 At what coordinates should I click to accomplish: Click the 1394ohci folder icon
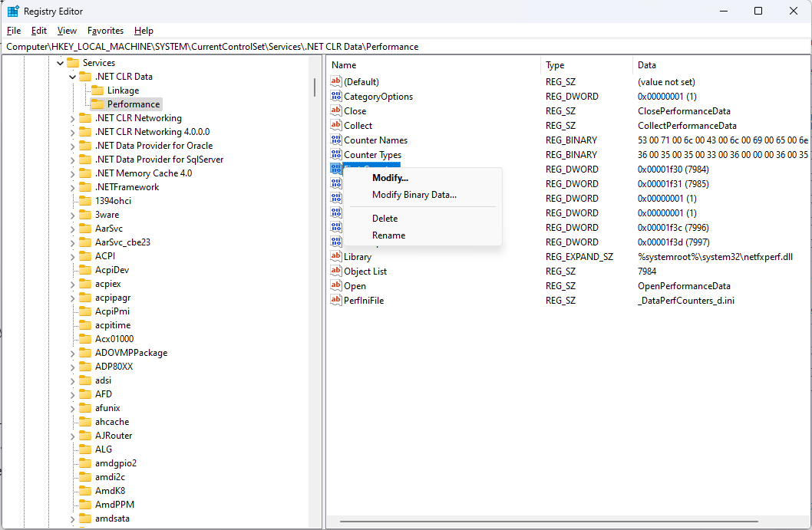pos(85,201)
